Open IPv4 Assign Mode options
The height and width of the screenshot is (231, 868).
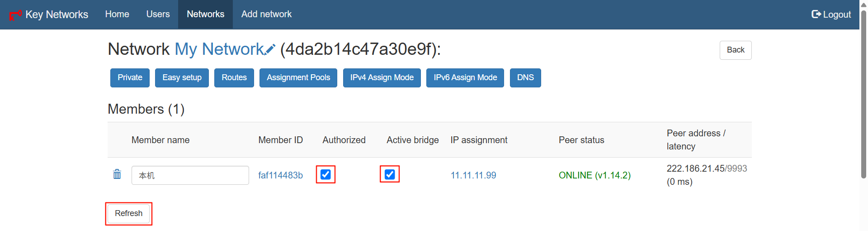point(382,77)
